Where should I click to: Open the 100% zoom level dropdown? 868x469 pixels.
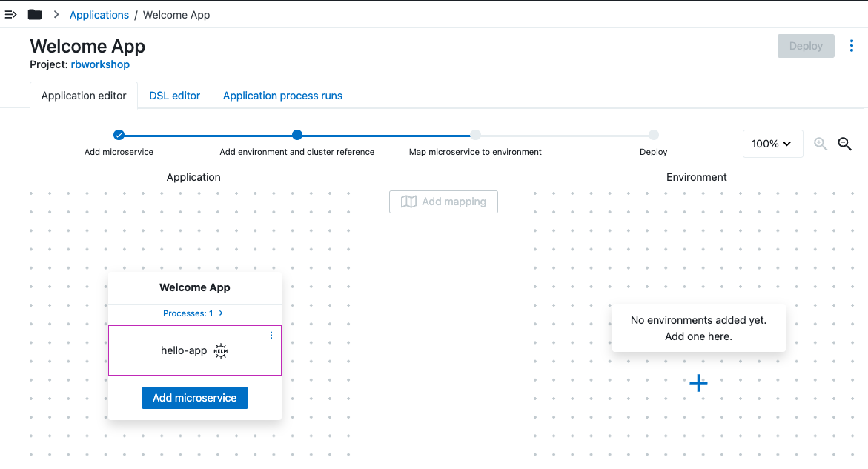[x=772, y=144]
